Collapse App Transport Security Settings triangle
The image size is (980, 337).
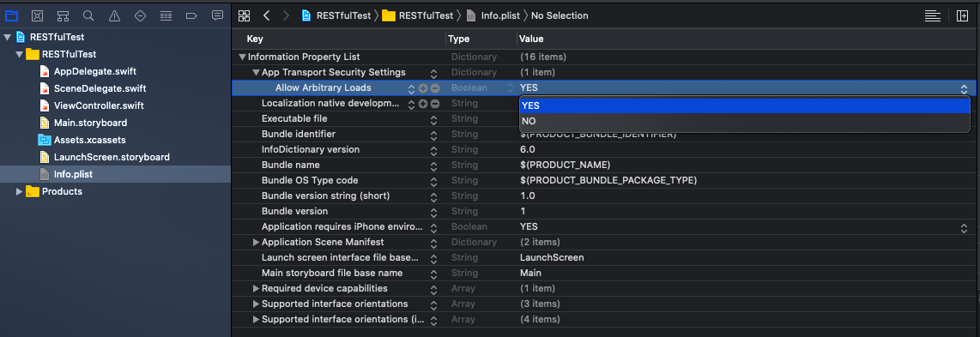257,72
